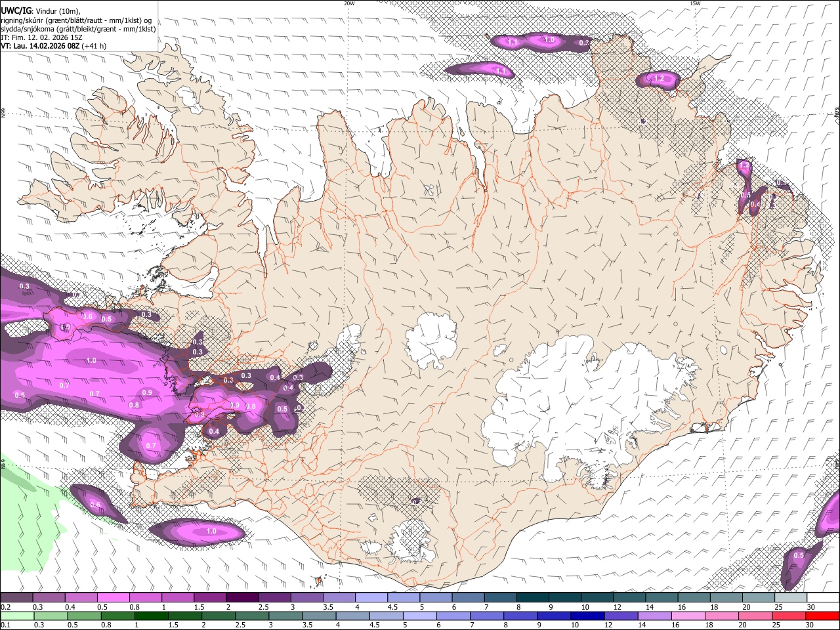Screen dimensions: 840x630
Task: Click the "slydda/snjókoma" legend description line
Action: pos(78,29)
